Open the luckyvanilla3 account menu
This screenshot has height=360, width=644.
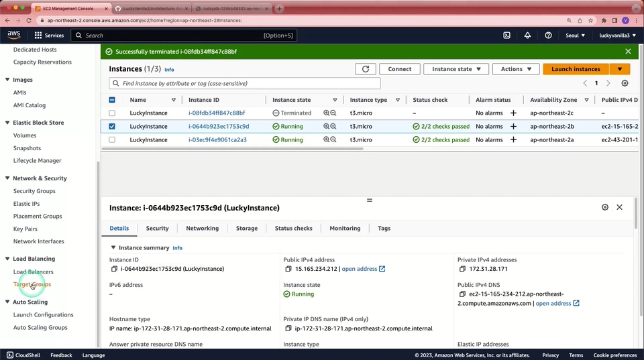[x=617, y=36]
